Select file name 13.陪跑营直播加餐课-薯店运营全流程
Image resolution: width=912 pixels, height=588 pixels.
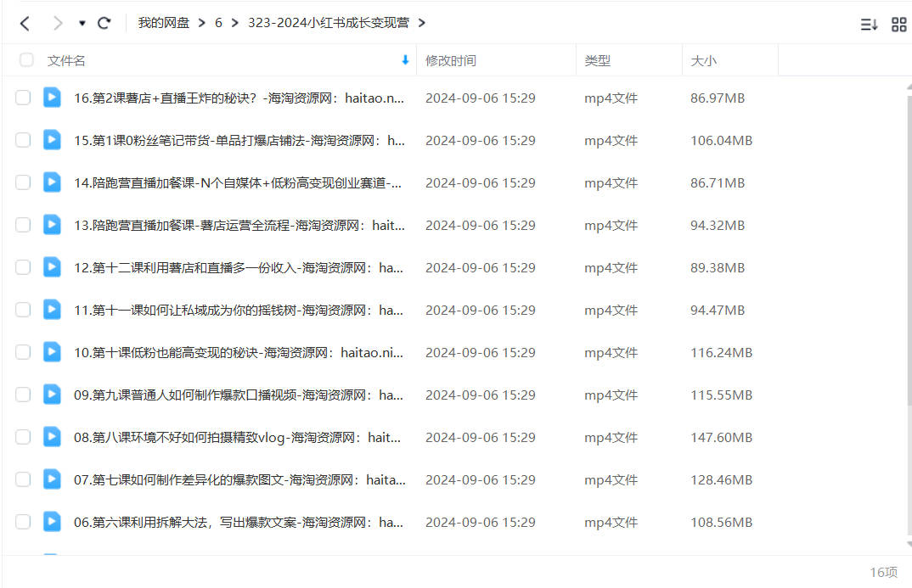click(239, 226)
